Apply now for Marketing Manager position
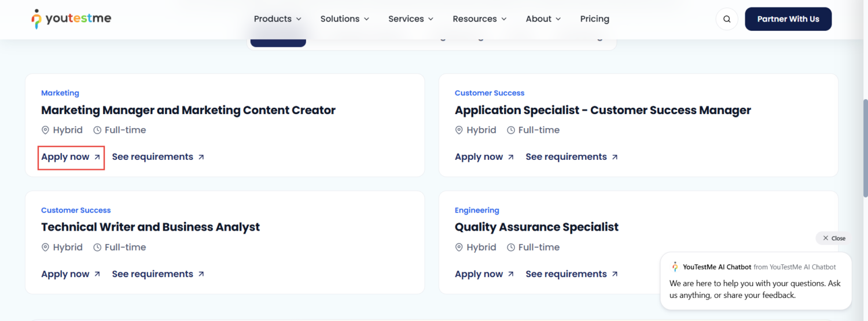Viewport: 868px width, 321px height. (71, 157)
